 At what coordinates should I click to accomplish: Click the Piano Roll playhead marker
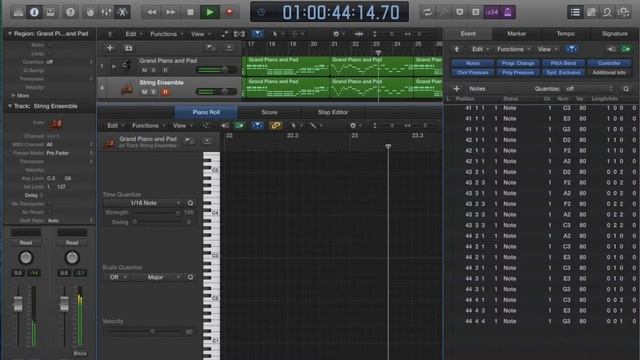point(388,146)
